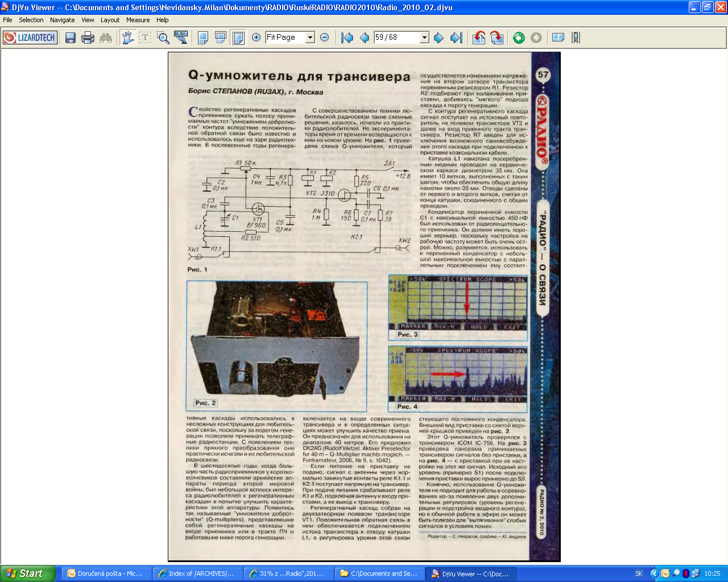Click the Print icon in toolbar
Image resolution: width=728 pixels, height=582 pixels.
(x=88, y=38)
